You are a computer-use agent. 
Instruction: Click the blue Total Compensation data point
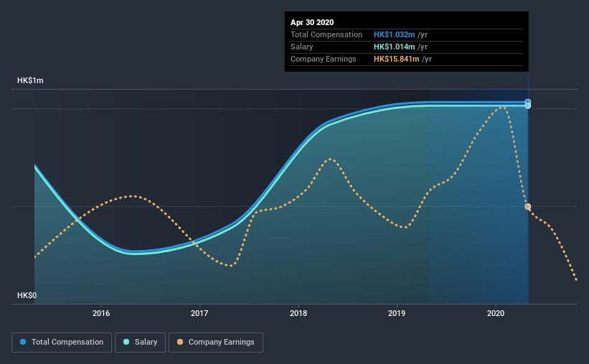click(x=528, y=102)
